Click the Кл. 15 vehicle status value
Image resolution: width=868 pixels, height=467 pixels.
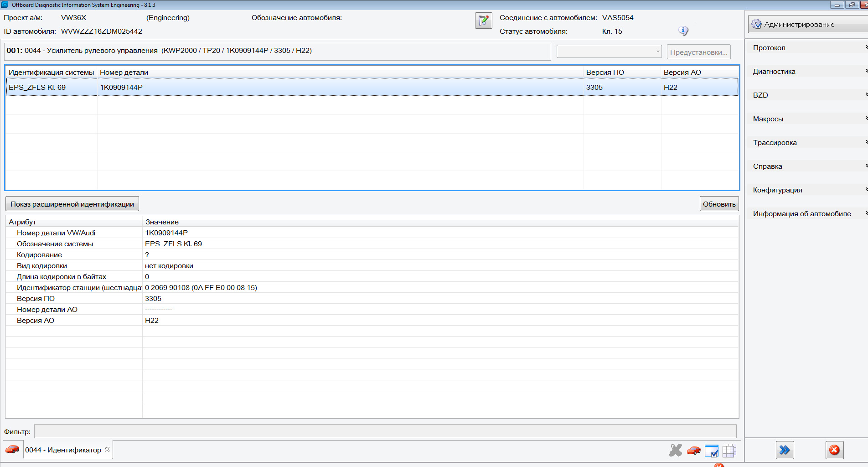[x=612, y=31]
